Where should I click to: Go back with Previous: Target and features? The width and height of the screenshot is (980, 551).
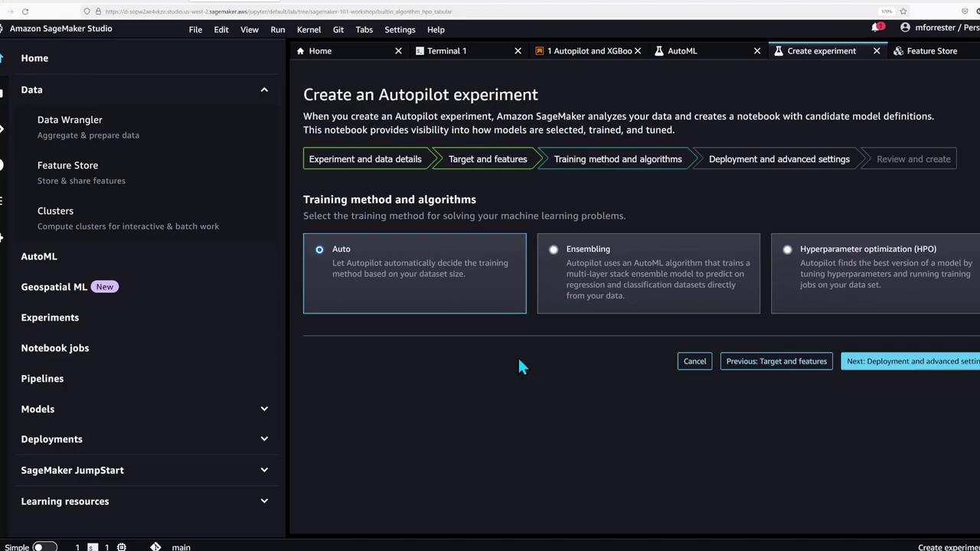[x=776, y=361]
